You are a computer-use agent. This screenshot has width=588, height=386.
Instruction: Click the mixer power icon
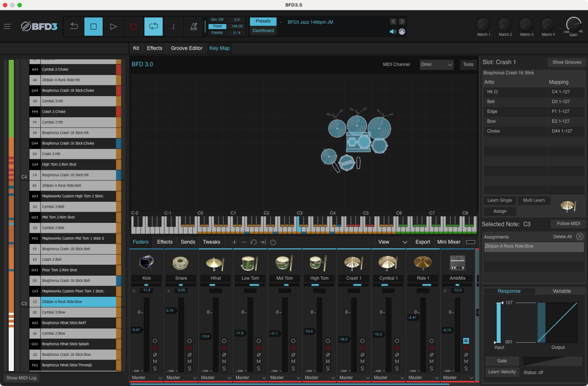273,242
